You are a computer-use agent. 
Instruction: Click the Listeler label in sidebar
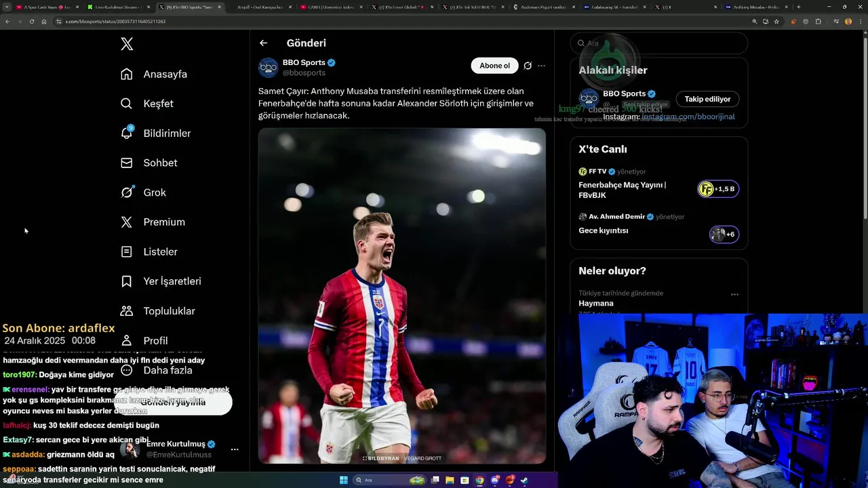(160, 251)
